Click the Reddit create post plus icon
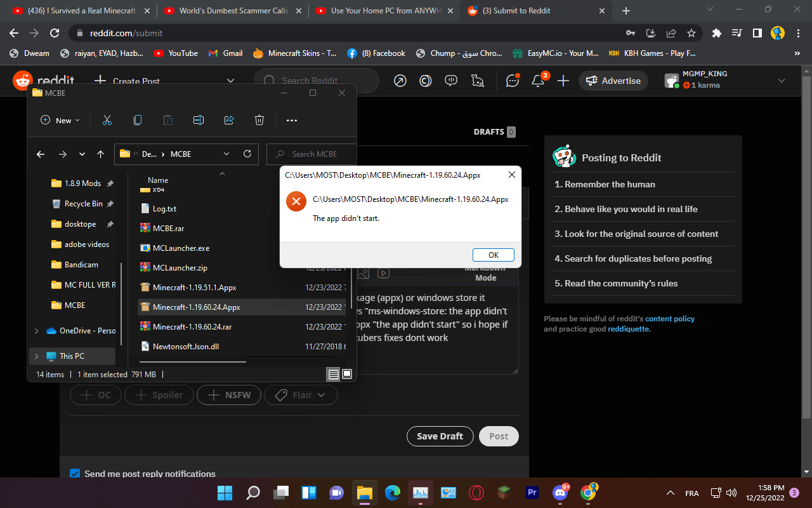 coord(563,81)
